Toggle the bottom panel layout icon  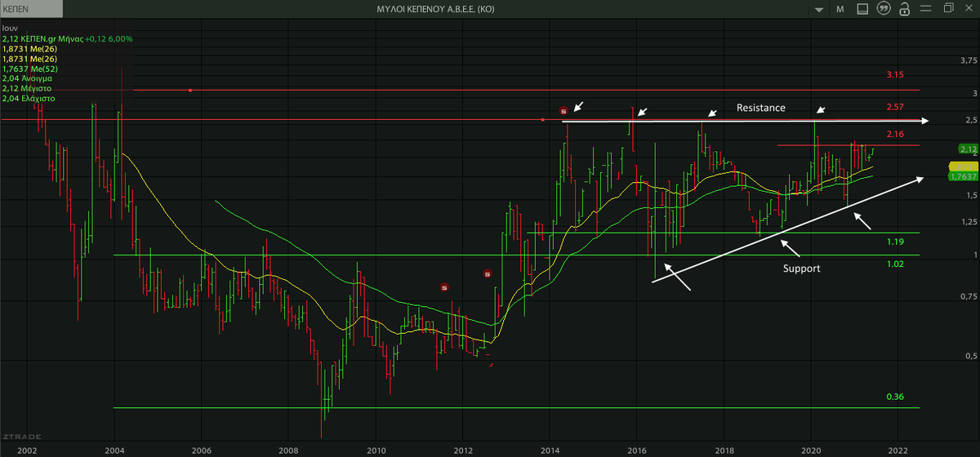tap(861, 9)
